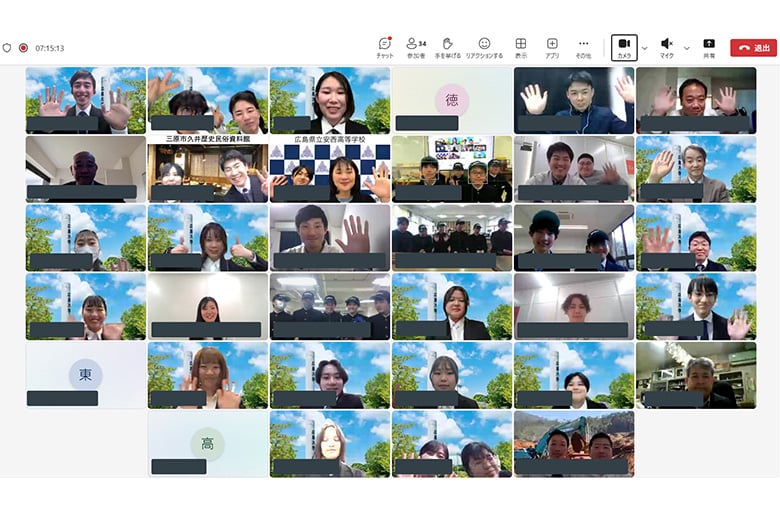Toggle the camera (カメラ) on or off
This screenshot has height=512, width=780.
tap(624, 48)
